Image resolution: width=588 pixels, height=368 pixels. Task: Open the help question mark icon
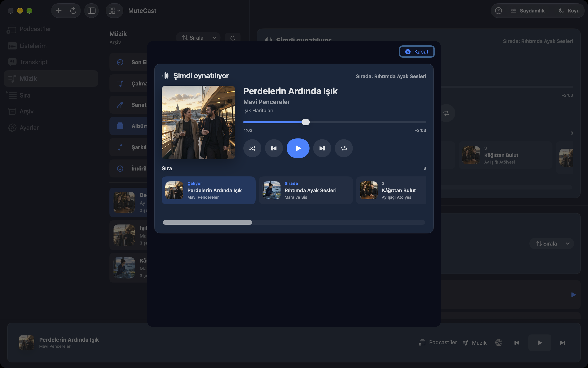click(x=498, y=11)
